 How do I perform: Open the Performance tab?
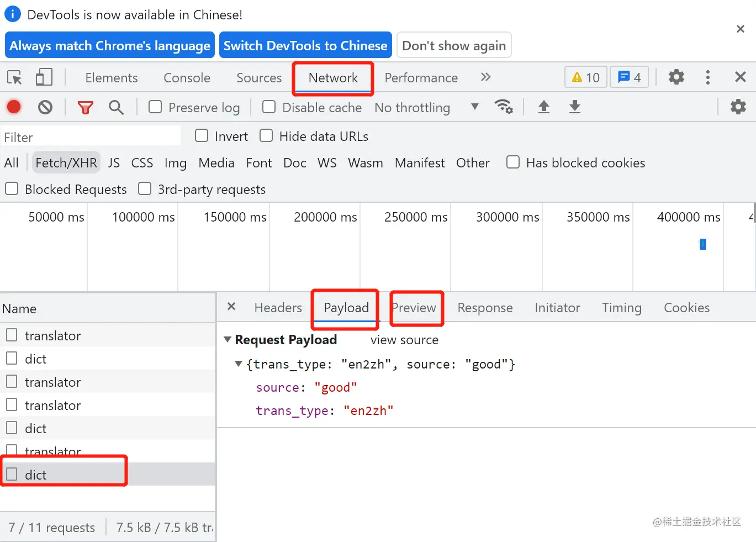421,78
